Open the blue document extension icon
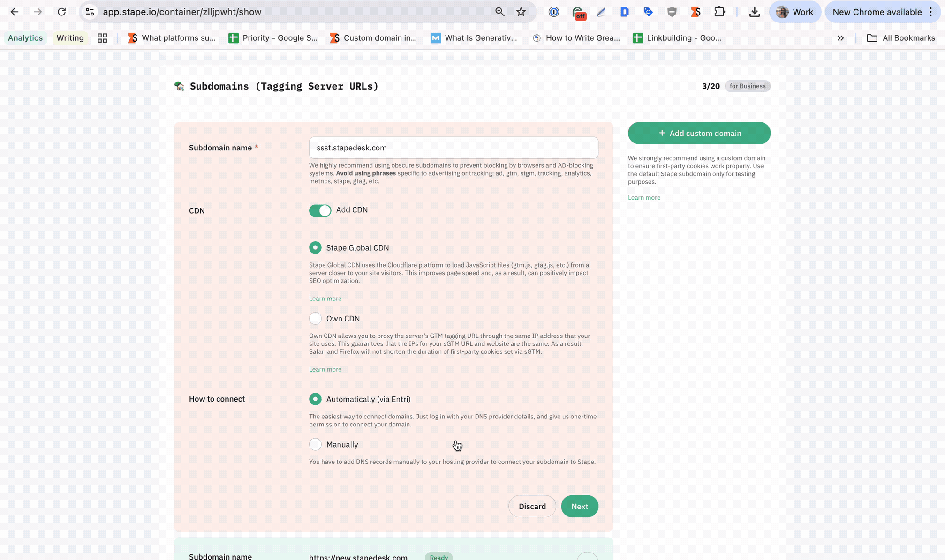 coord(624,12)
